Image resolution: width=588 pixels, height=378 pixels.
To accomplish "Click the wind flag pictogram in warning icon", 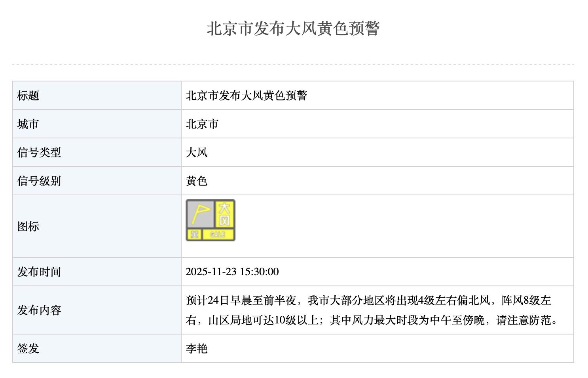I will click(200, 214).
